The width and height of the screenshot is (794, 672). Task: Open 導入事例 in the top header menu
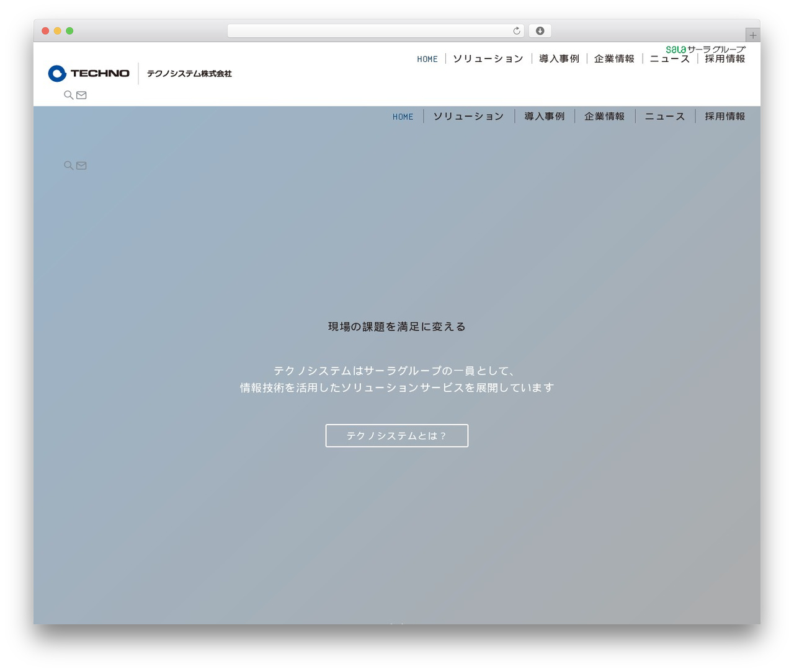[559, 59]
